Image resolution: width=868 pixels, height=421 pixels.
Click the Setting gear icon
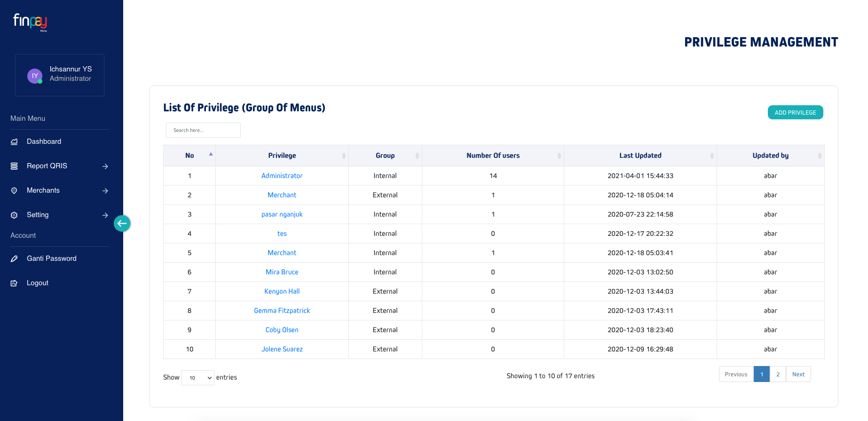click(x=14, y=215)
